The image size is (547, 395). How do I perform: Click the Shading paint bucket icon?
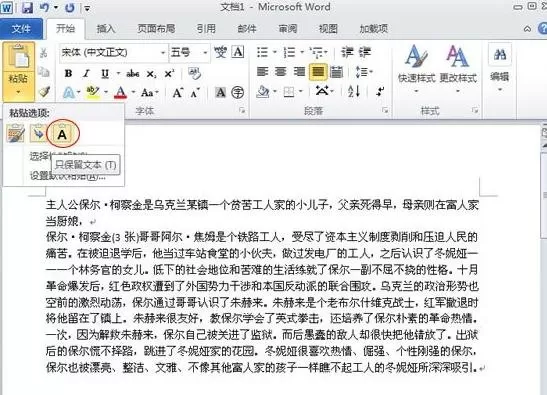coord(263,92)
